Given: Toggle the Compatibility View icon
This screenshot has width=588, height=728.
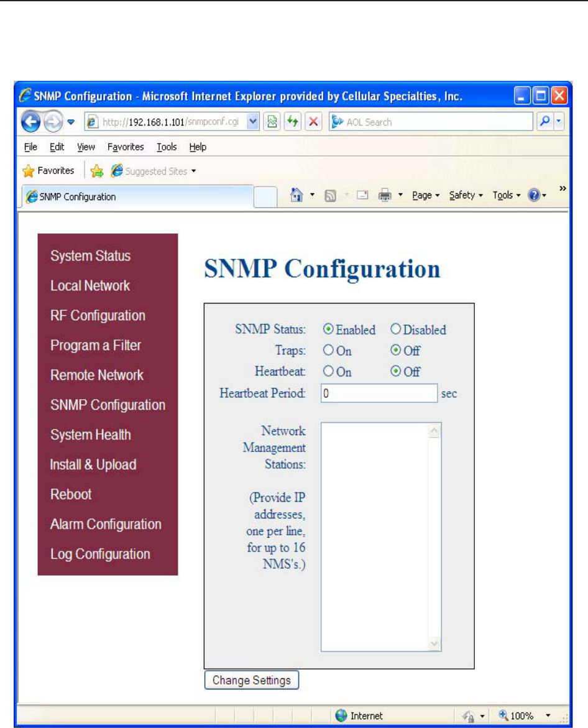Looking at the screenshot, I should [272, 122].
